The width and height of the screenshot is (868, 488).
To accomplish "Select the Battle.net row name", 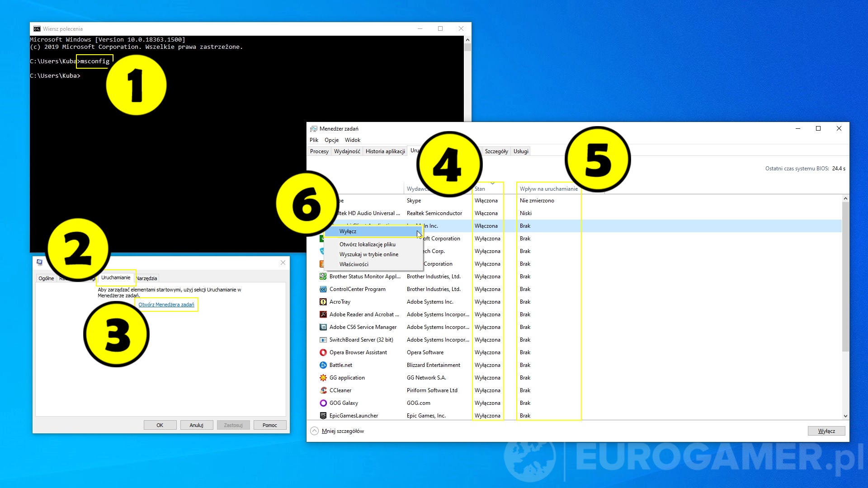I will (x=341, y=365).
